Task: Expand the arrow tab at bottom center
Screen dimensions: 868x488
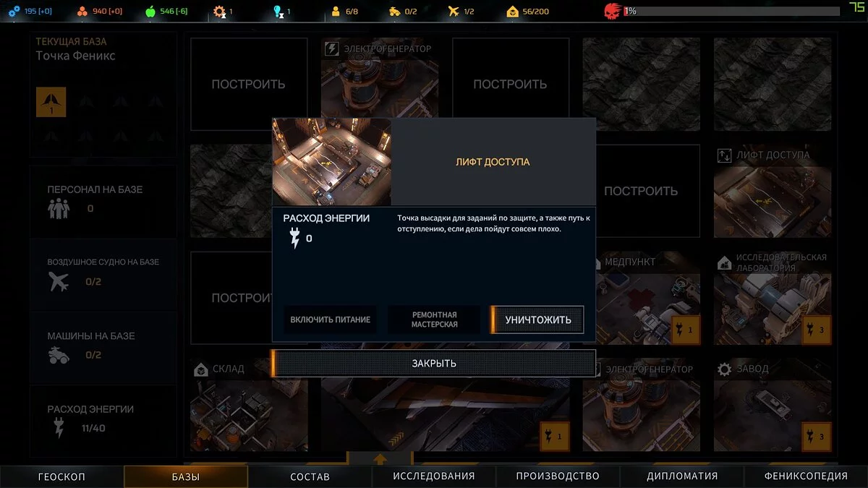Action: tap(380, 458)
